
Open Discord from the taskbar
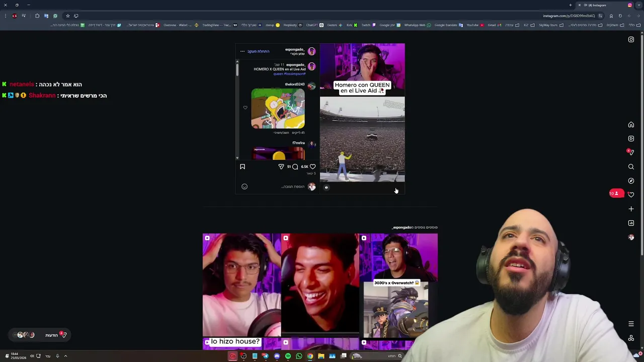277,356
